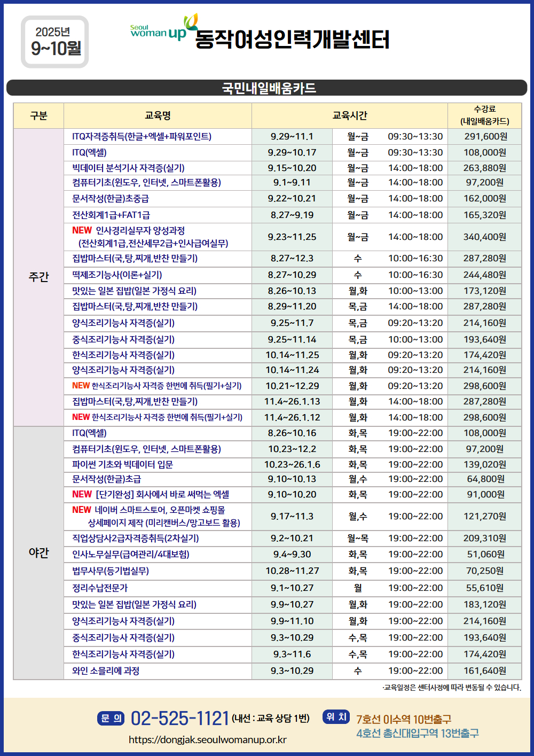This screenshot has height=756, width=534.
Task: Select the date range 9.29~11.1
Action: coord(292,137)
